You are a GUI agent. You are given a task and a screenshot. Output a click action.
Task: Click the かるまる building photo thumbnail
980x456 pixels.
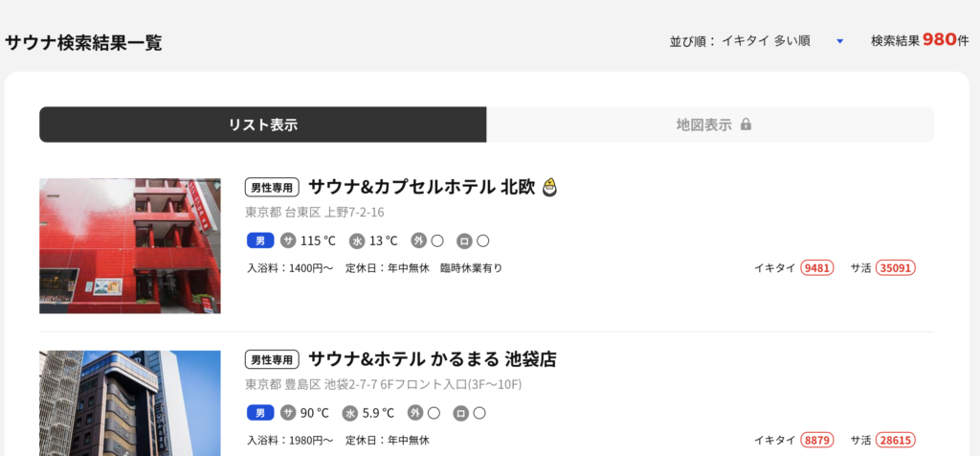[130, 403]
